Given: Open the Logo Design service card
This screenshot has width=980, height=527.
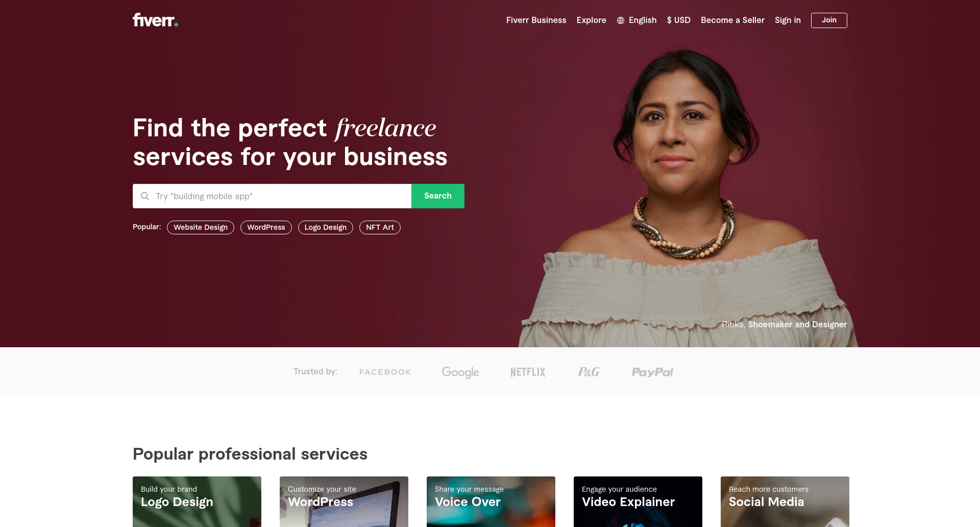Looking at the screenshot, I should click(x=197, y=501).
